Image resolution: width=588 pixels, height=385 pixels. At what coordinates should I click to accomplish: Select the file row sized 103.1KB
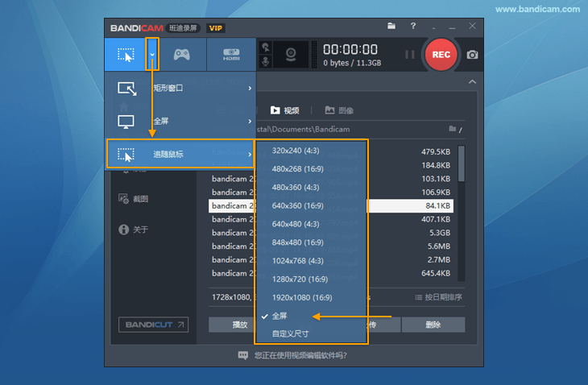point(331,179)
